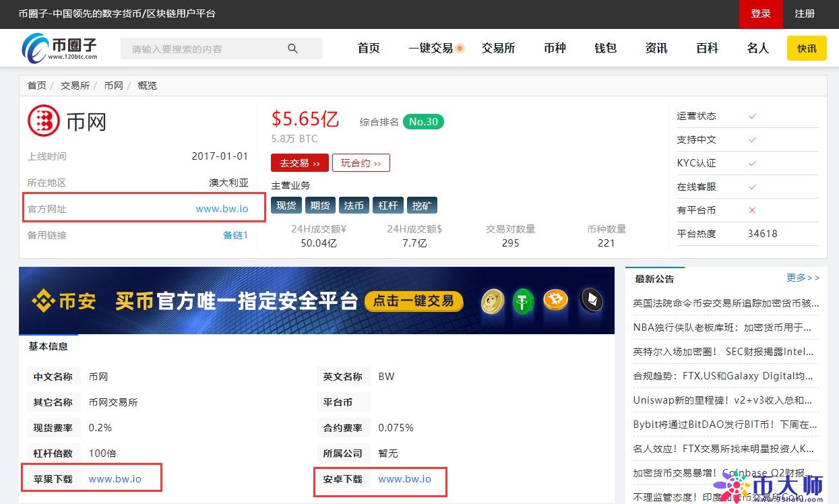
Task: Click the red 登录 button
Action: (761, 14)
